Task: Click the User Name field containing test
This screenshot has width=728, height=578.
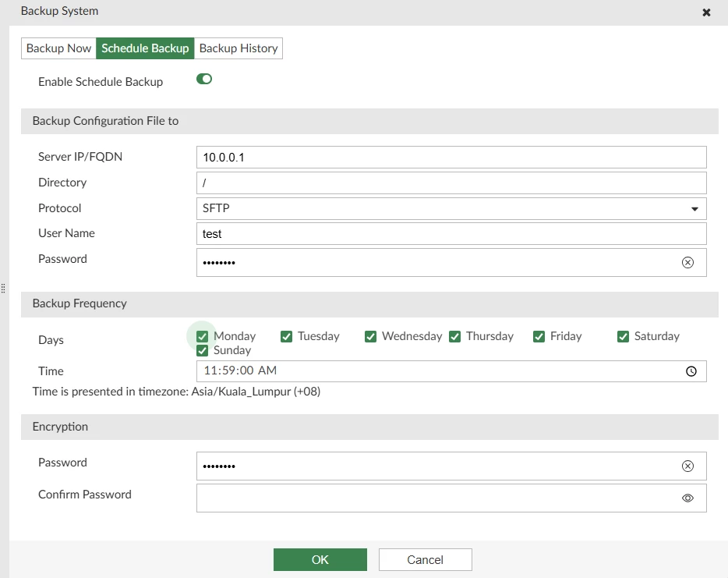Action: point(451,234)
